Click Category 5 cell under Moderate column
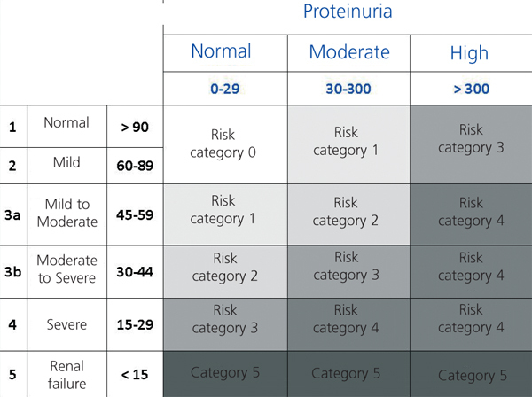The image size is (532, 397). click(347, 373)
